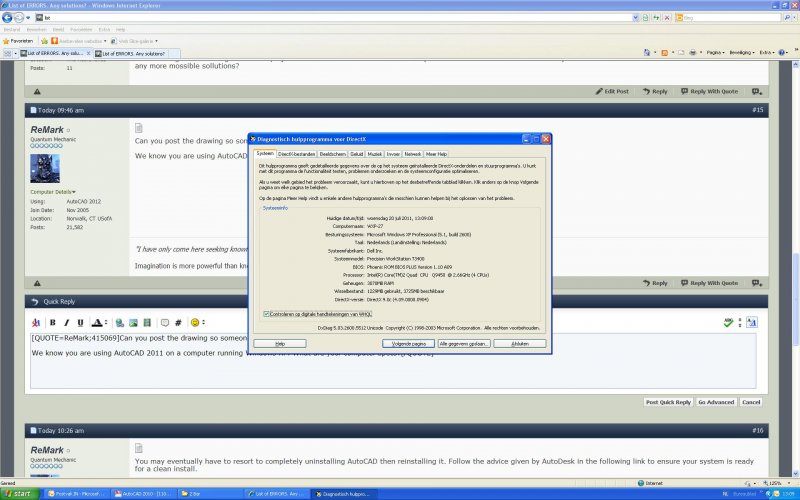Viewport: 800px width, 500px height.
Task: Click the Post Quick Reply button
Action: click(x=668, y=402)
